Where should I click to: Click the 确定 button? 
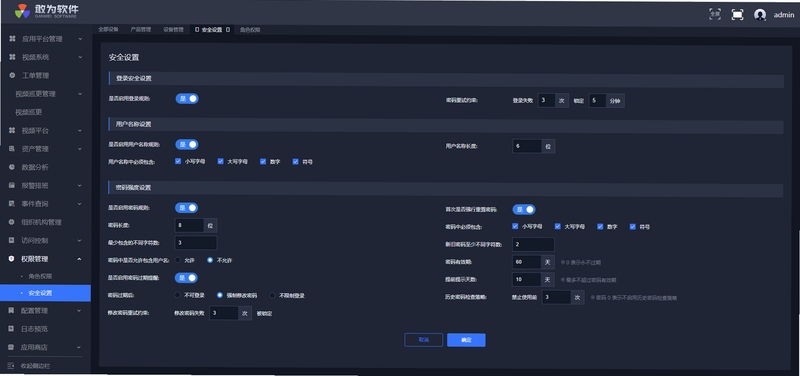pos(466,340)
